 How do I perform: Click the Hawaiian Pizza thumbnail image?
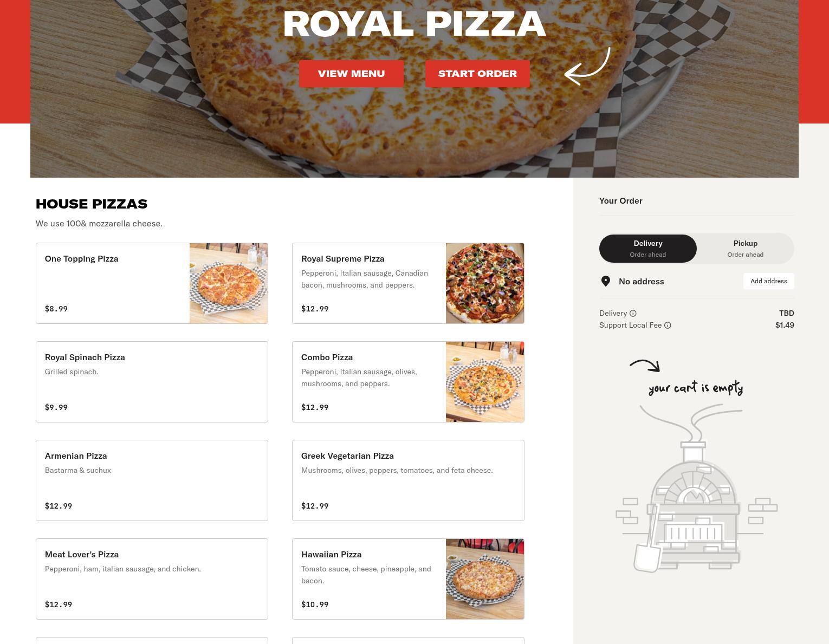click(x=485, y=579)
